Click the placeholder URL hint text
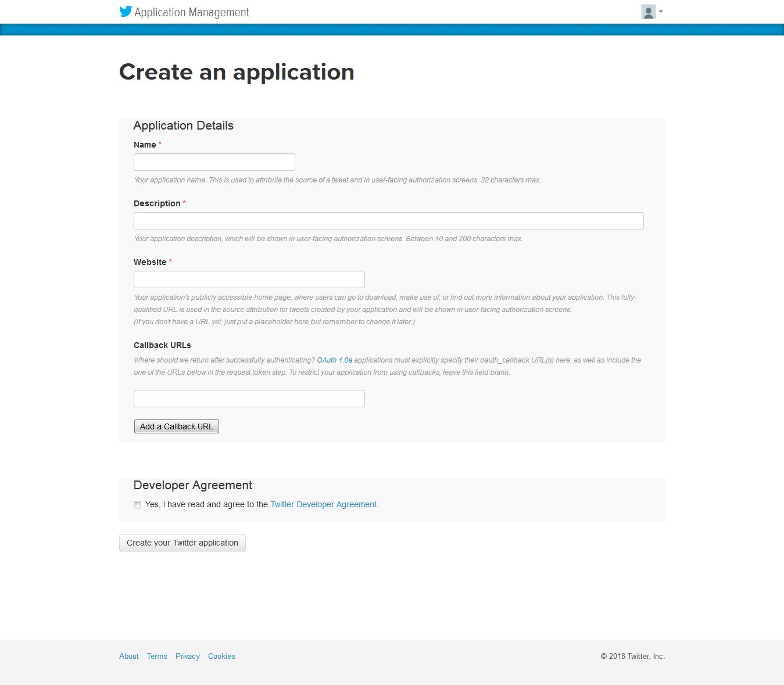The width and height of the screenshot is (784, 685). [x=274, y=322]
